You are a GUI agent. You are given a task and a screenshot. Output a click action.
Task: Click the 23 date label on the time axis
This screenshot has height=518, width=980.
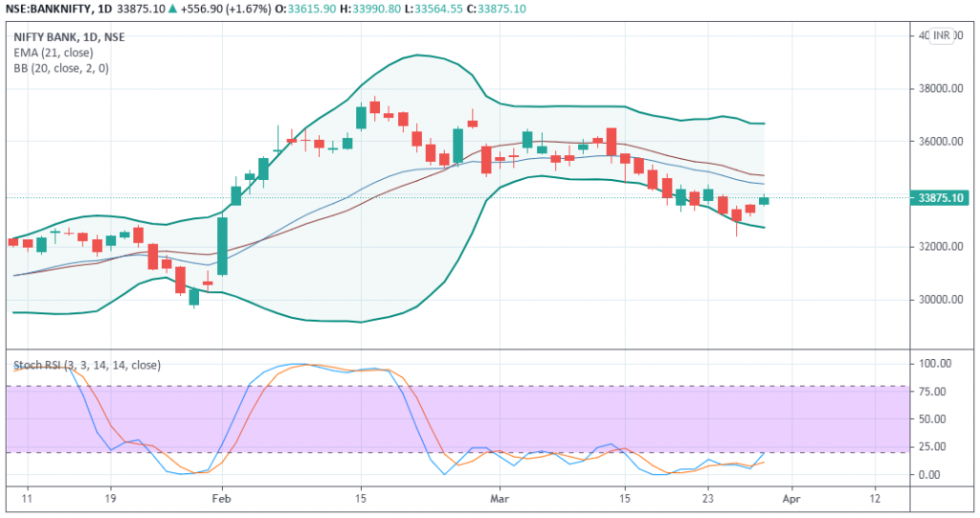[708, 499]
